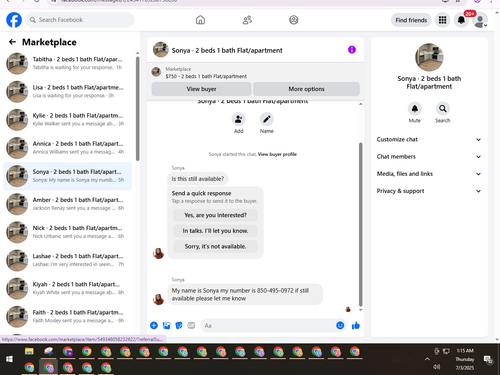This screenshot has width=500, height=375.
Task: Attach a photo with image icon
Action: pyautogui.click(x=166, y=325)
